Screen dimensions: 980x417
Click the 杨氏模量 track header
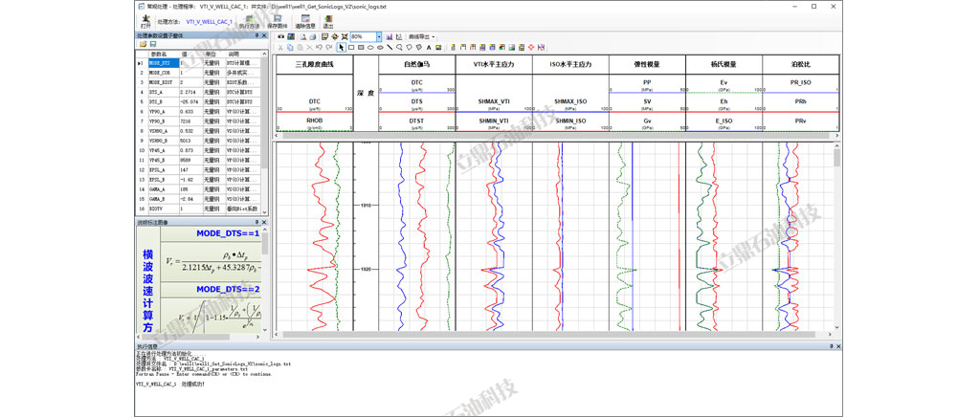pyautogui.click(x=724, y=64)
